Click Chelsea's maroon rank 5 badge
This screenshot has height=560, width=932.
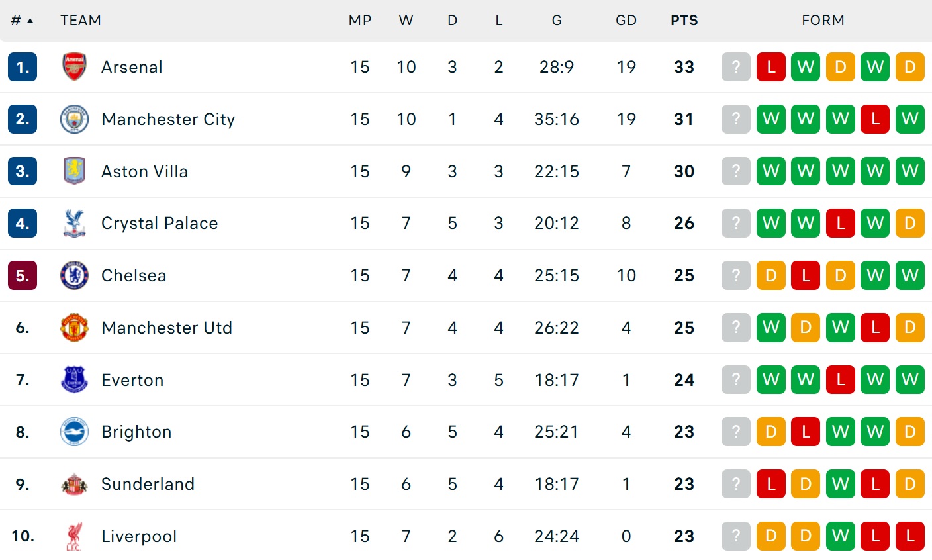pos(23,275)
